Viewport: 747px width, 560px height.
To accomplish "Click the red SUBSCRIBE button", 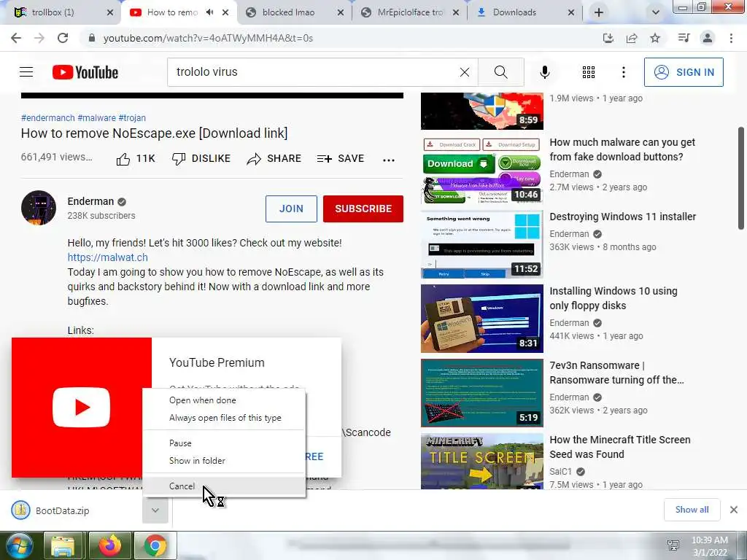I will 363,209.
